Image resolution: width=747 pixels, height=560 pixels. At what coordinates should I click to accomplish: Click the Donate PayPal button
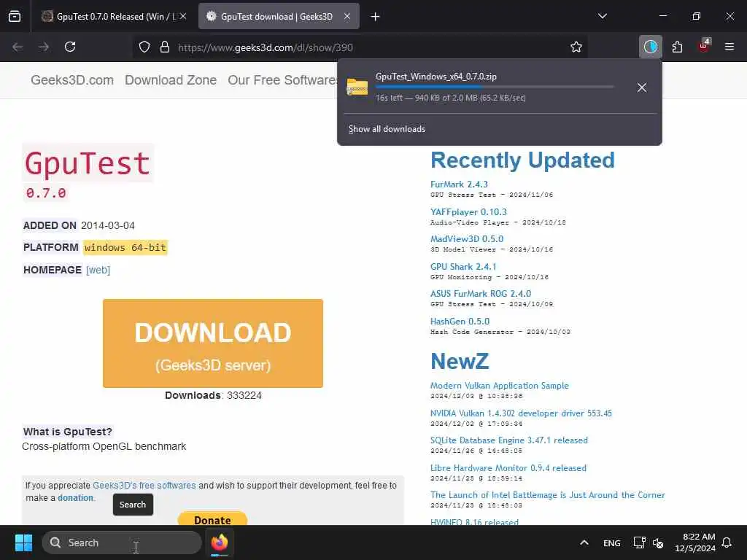pyautogui.click(x=212, y=519)
